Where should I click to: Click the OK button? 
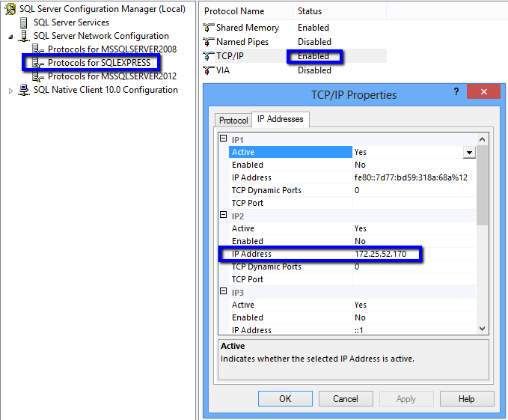[285, 398]
